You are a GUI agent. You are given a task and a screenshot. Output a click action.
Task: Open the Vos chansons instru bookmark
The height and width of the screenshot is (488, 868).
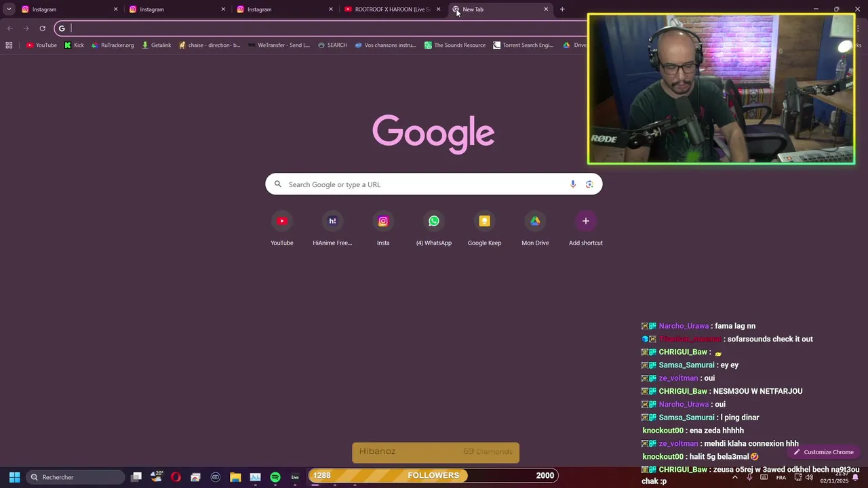tap(385, 45)
